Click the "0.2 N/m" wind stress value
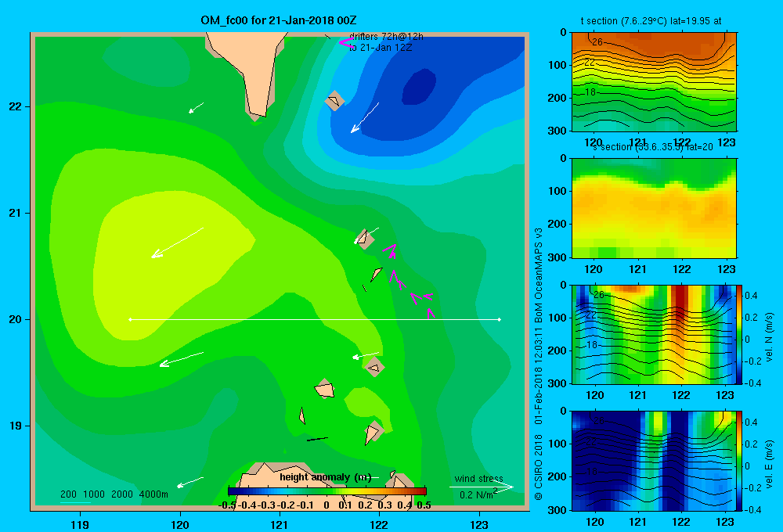Image resolution: width=783 pixels, height=532 pixels. [476, 495]
